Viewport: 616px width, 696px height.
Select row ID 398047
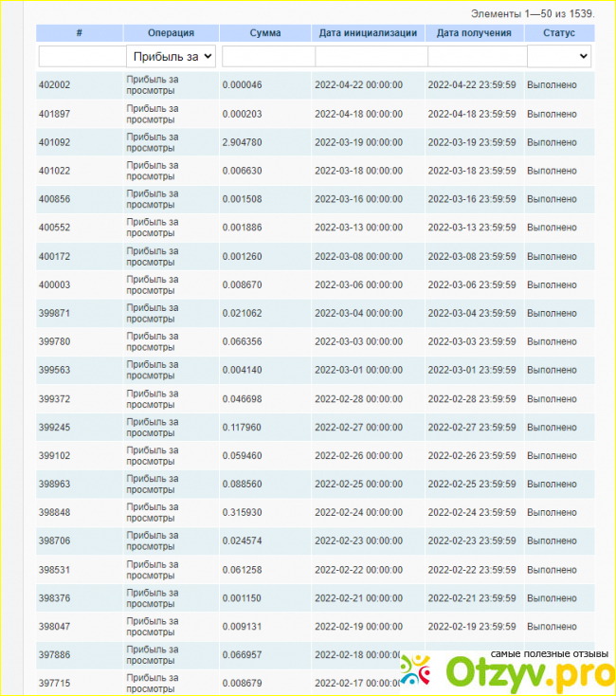pos(54,627)
